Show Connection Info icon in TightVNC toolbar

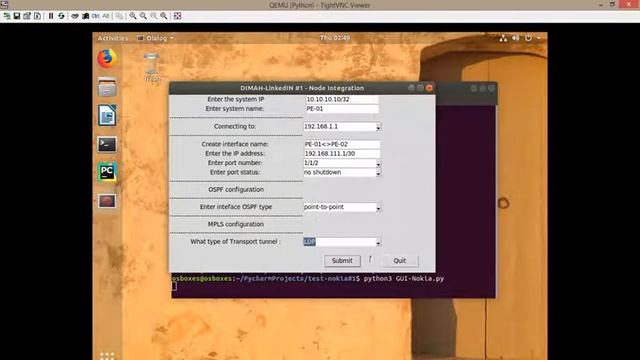pyautogui.click(x=37, y=16)
